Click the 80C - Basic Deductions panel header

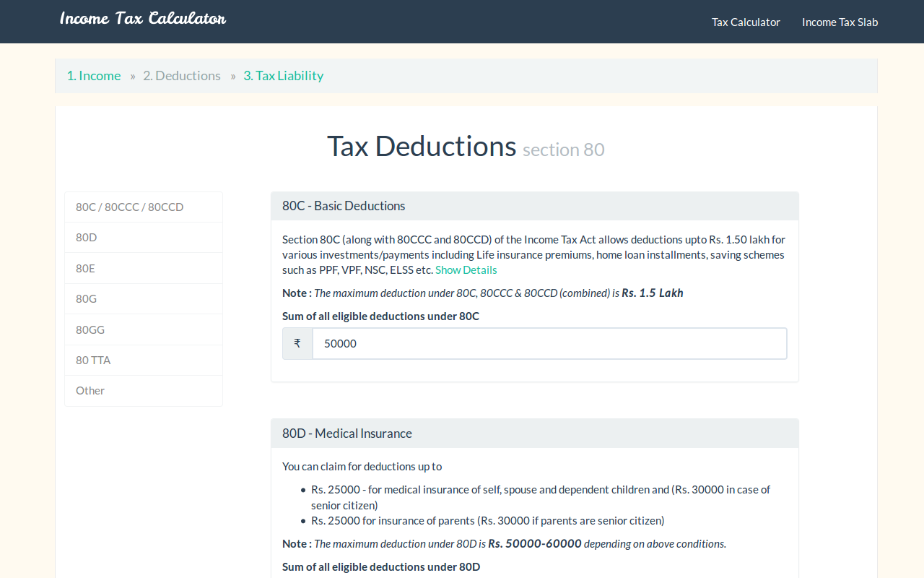pyautogui.click(x=534, y=207)
